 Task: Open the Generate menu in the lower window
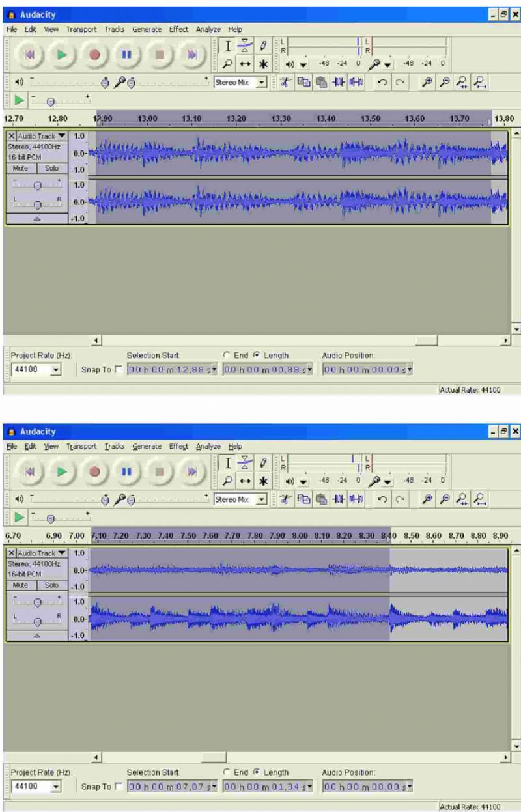(x=147, y=447)
